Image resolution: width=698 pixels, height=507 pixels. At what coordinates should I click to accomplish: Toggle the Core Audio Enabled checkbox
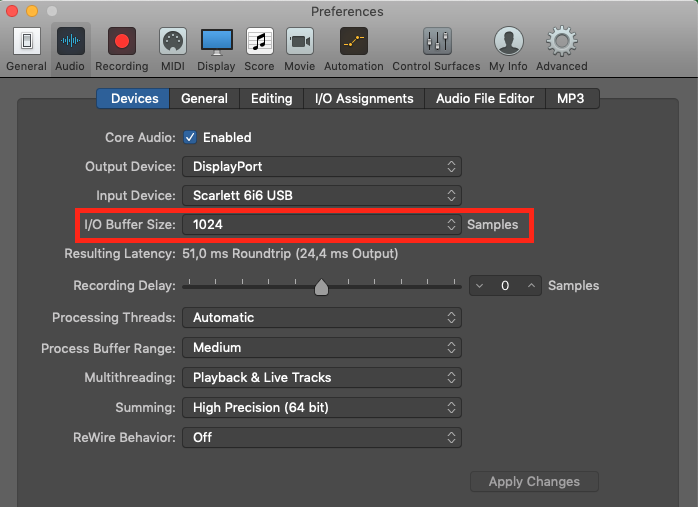[190, 137]
